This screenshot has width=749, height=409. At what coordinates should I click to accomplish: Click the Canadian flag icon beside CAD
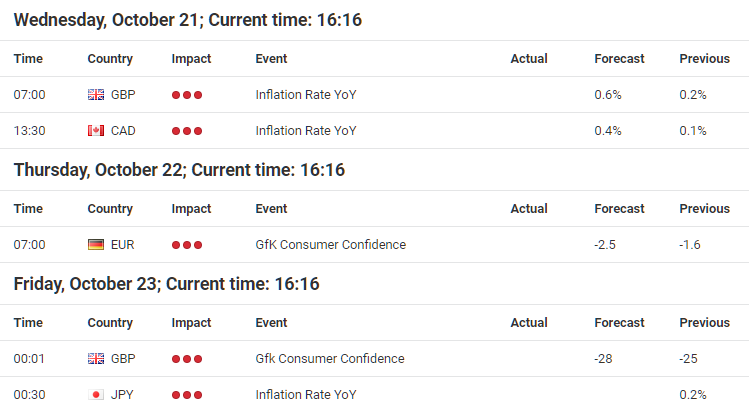pyautogui.click(x=96, y=130)
